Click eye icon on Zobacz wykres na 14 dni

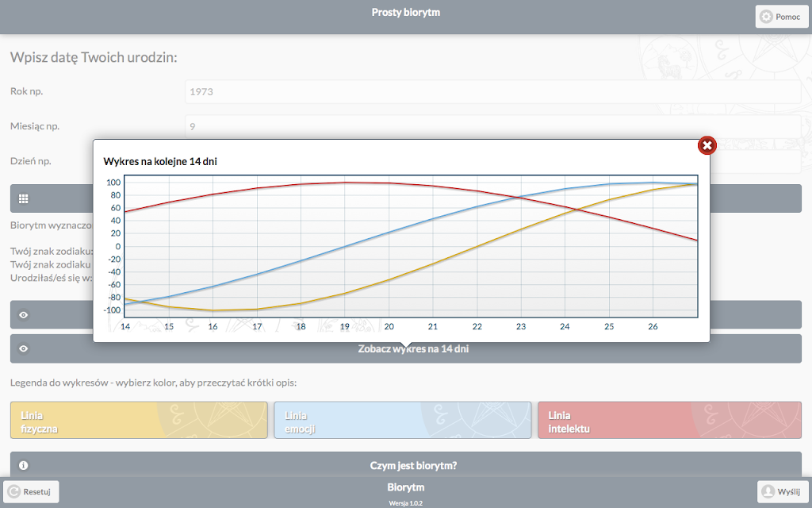tap(23, 348)
